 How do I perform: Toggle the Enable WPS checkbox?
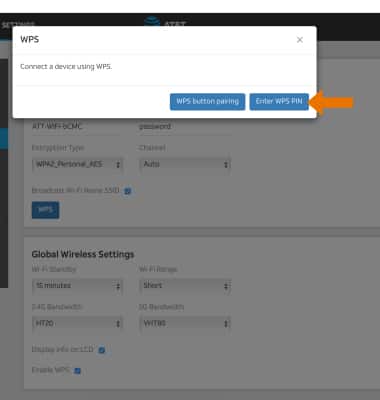pyautogui.click(x=77, y=371)
